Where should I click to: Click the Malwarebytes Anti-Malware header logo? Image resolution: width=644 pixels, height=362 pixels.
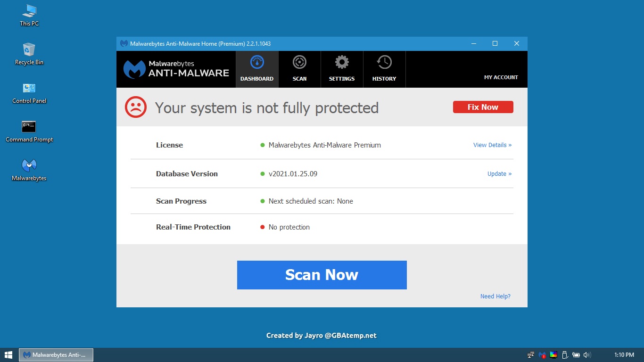click(176, 69)
